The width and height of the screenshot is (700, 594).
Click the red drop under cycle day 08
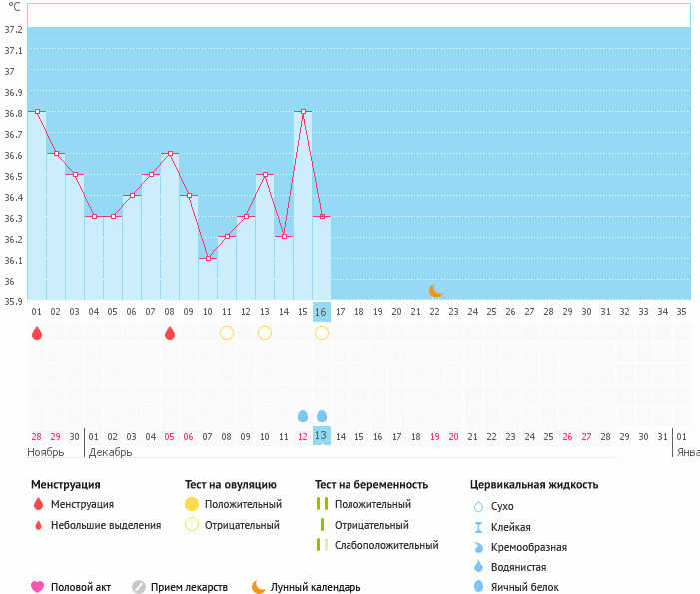[x=170, y=333]
